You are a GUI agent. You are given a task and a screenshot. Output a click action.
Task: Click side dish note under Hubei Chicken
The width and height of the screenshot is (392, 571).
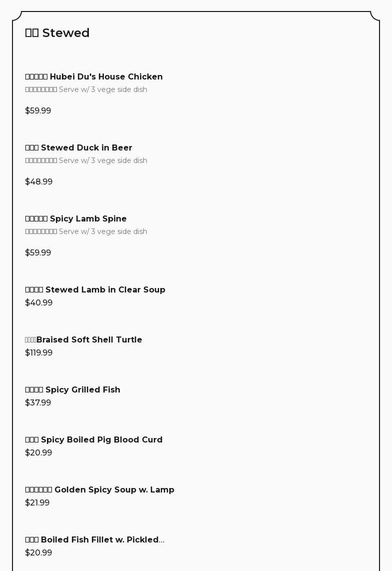click(86, 89)
